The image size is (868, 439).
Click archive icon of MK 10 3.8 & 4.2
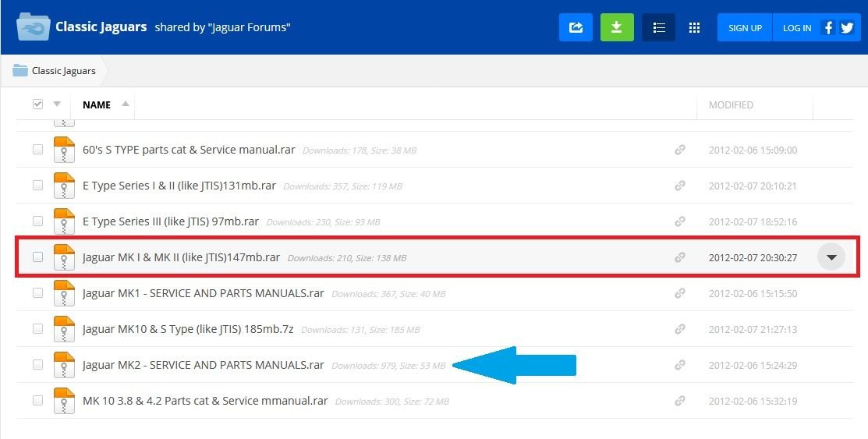pos(64,401)
